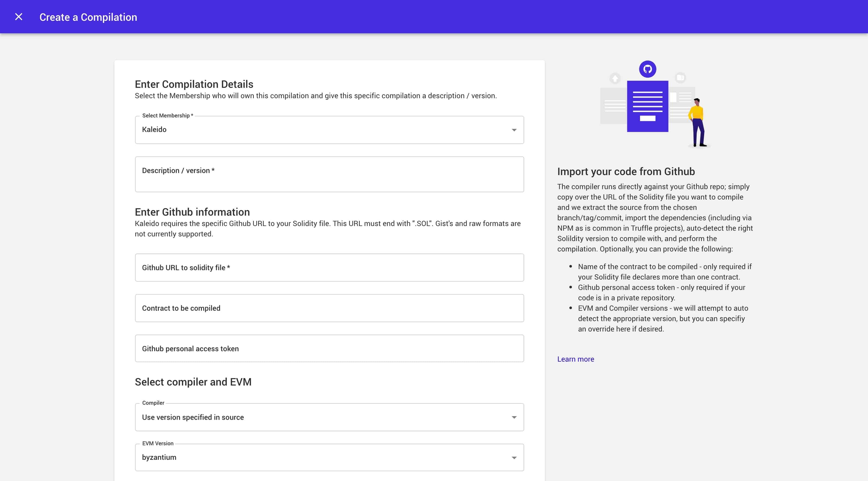The width and height of the screenshot is (868, 481).
Task: Click the Github URL to solidity file field
Action: pos(329,267)
